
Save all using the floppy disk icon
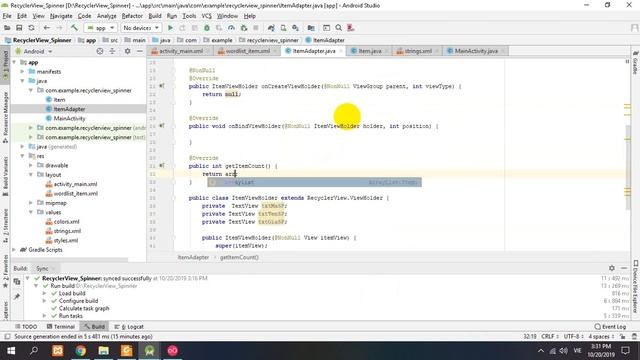click(x=19, y=28)
